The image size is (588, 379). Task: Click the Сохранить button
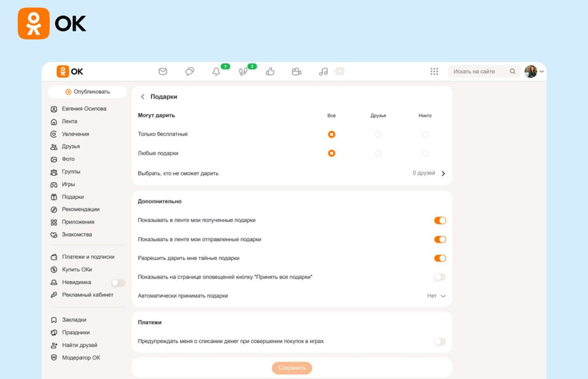coord(292,368)
